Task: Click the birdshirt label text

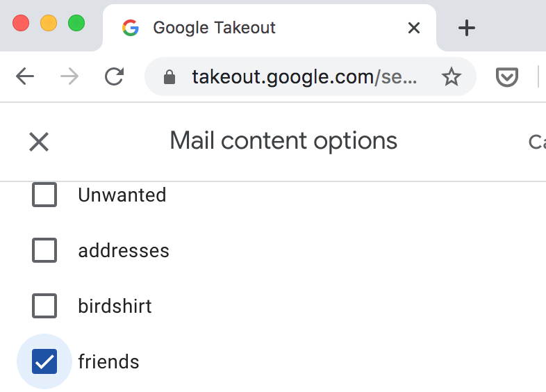Action: click(115, 306)
